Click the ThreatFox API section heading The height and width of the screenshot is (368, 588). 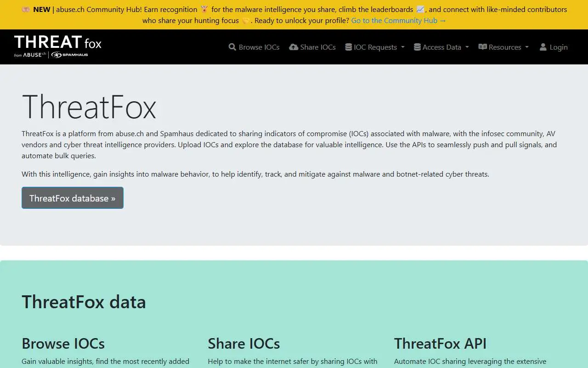(440, 344)
